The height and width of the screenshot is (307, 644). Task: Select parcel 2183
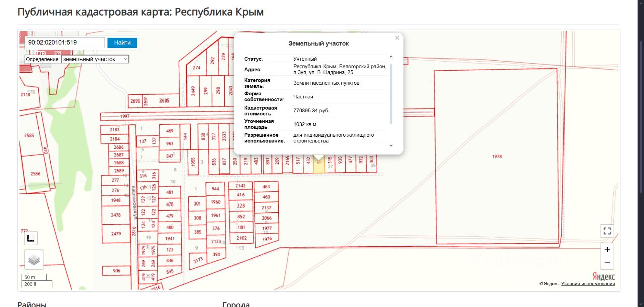(115, 130)
